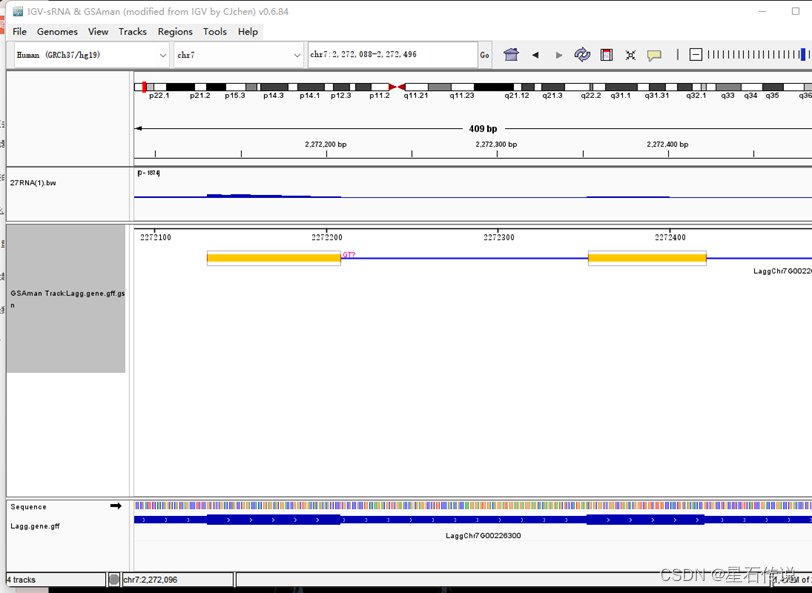Open the Genomes menu
This screenshot has height=593, width=812.
tap(57, 32)
